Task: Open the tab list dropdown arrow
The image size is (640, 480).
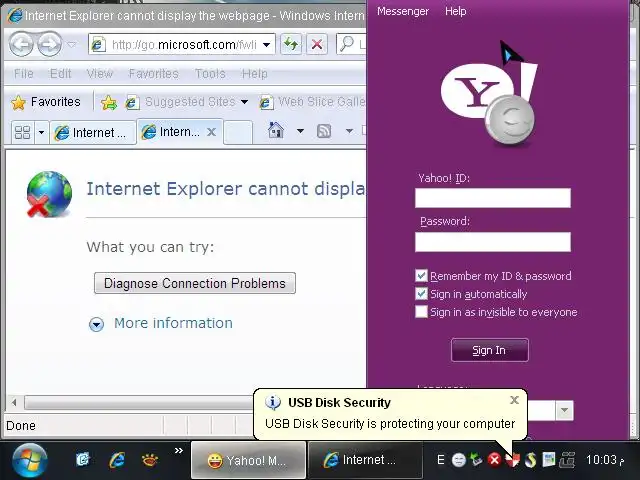Action: (41, 132)
